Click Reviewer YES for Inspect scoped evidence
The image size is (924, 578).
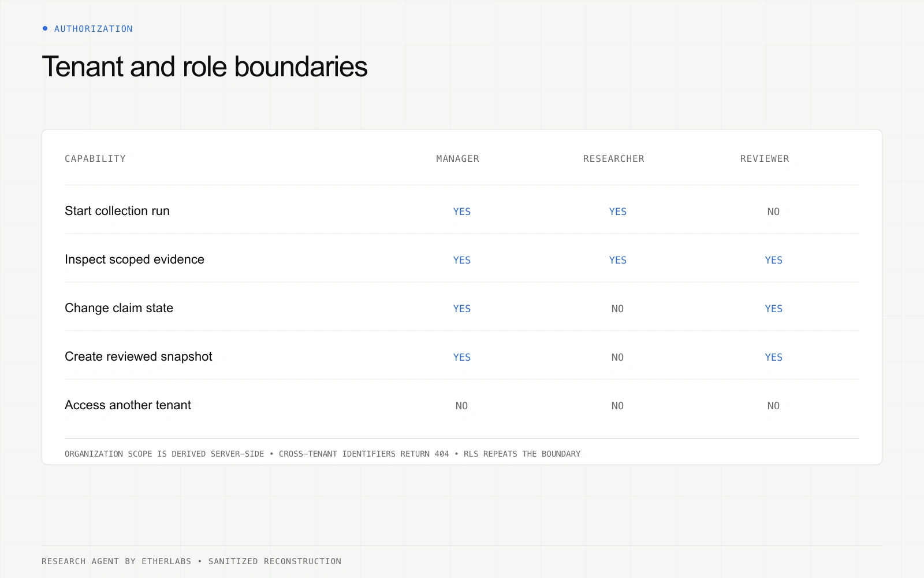click(774, 260)
